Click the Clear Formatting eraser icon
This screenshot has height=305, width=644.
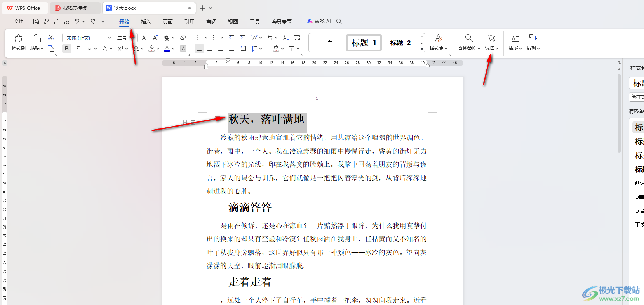[183, 38]
